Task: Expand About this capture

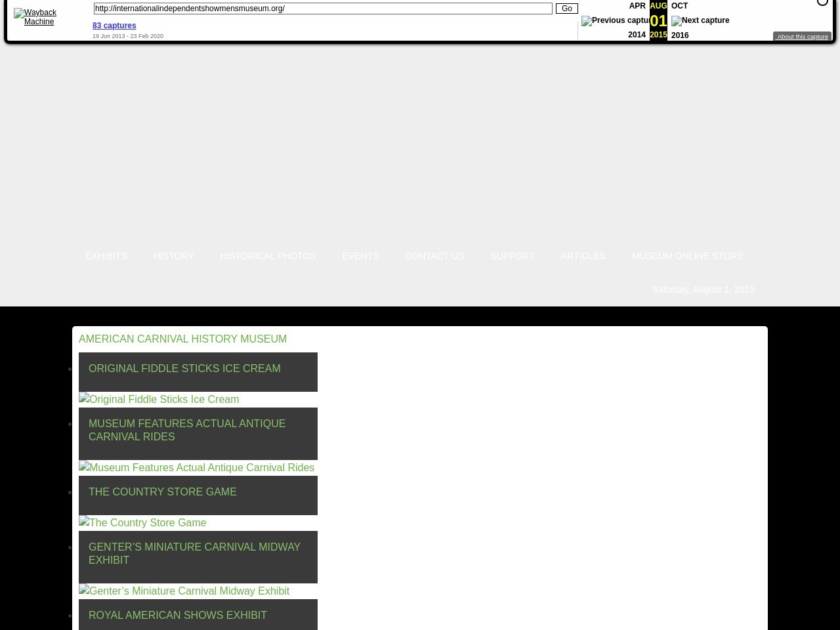Action: (802, 37)
